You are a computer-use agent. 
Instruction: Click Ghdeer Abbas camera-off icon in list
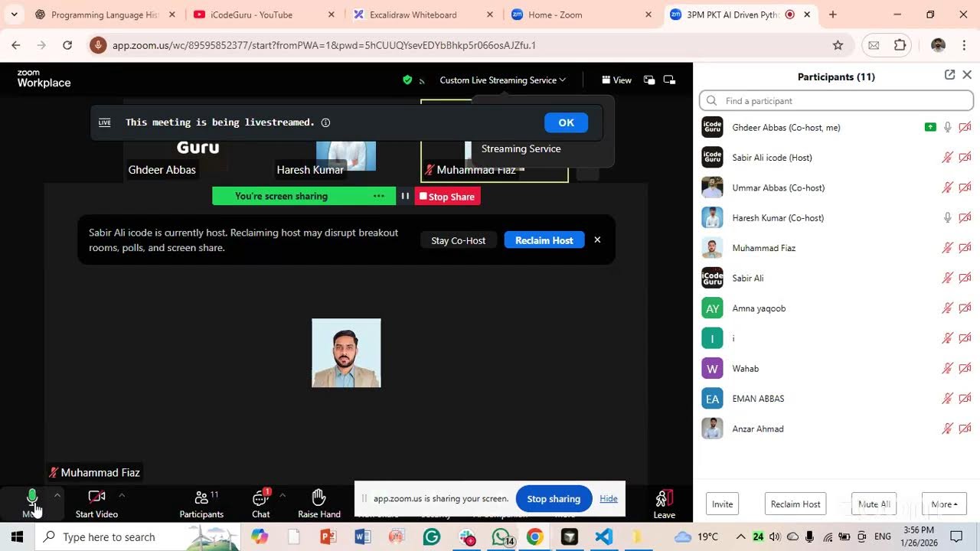point(965,127)
